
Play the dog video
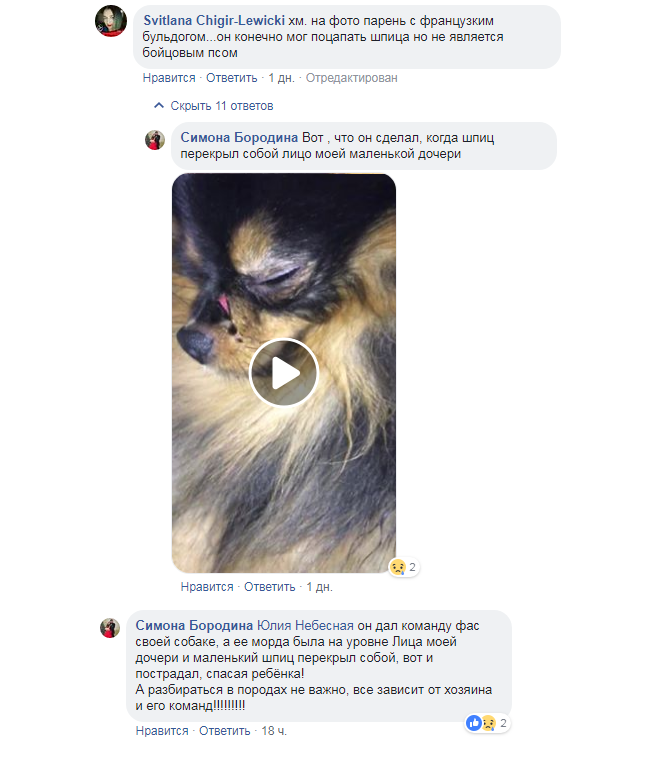coord(284,373)
